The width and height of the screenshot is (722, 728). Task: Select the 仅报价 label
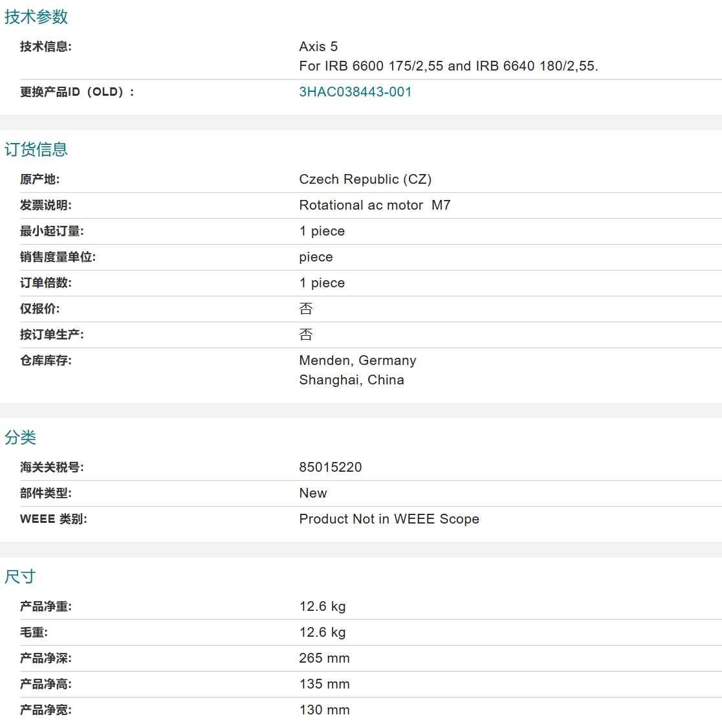pyautogui.click(x=39, y=309)
